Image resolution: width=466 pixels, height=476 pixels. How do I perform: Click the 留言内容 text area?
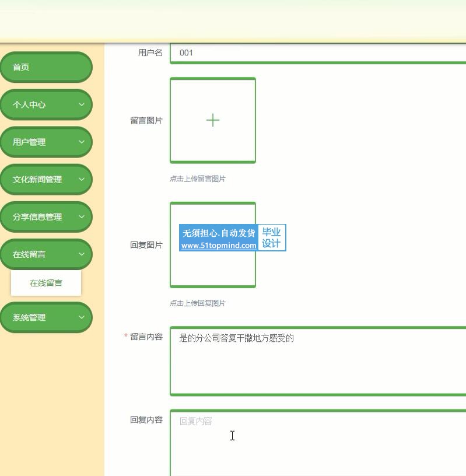(318, 361)
